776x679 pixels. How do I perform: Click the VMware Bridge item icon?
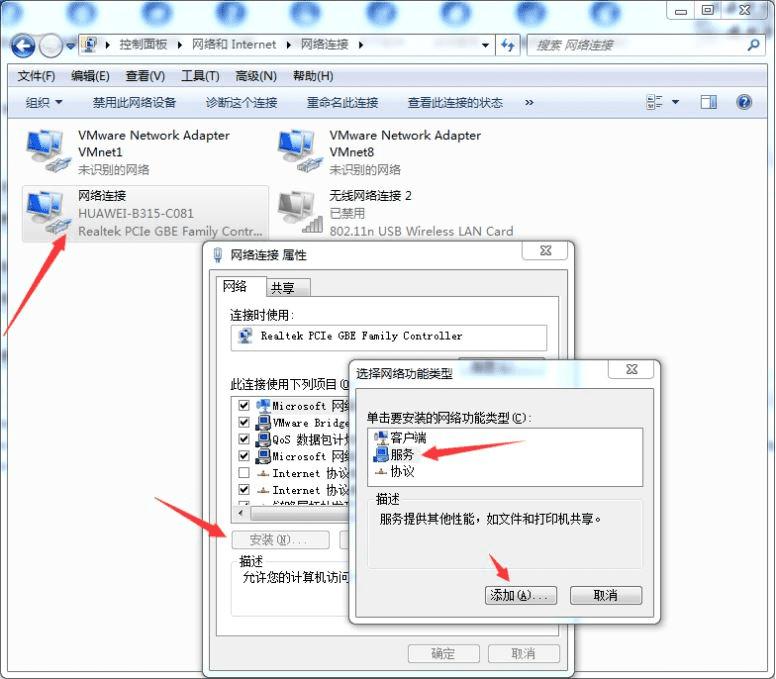click(263, 423)
